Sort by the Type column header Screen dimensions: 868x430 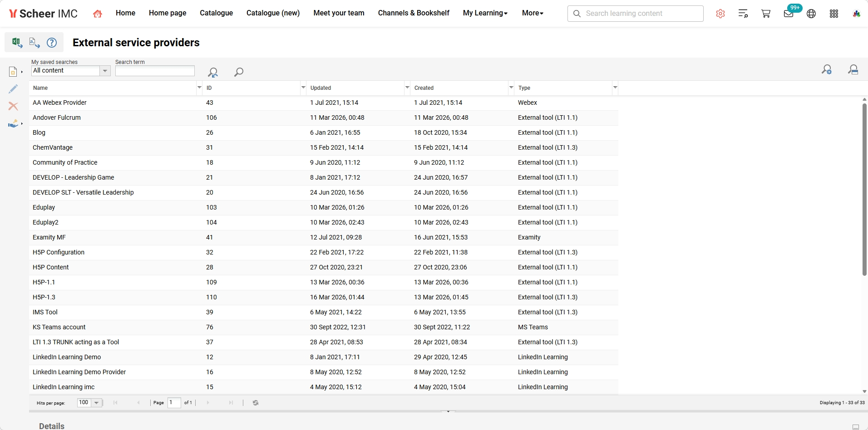[563, 88]
